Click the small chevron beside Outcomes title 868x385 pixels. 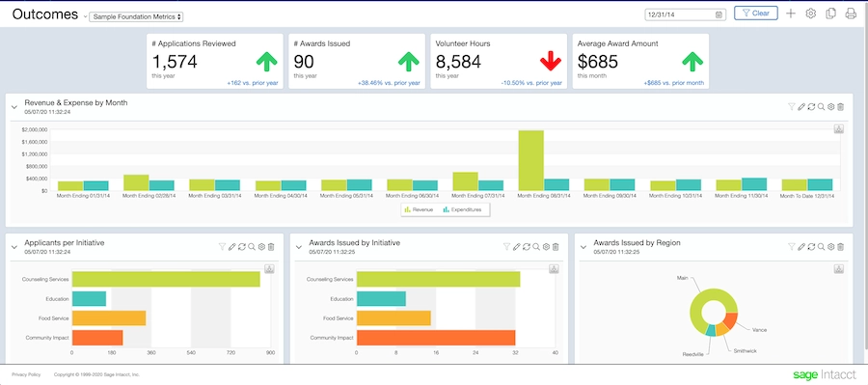(85, 17)
